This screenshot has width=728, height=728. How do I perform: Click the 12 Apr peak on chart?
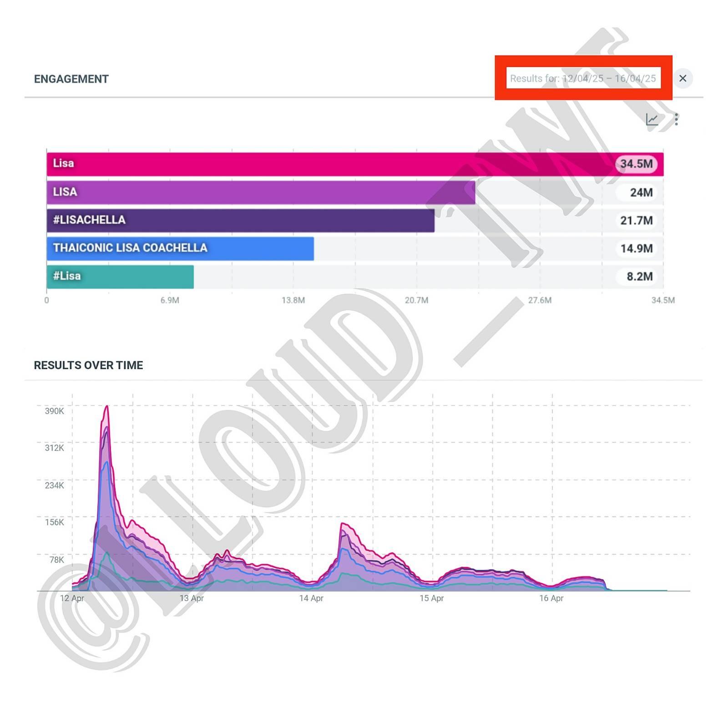[107, 406]
